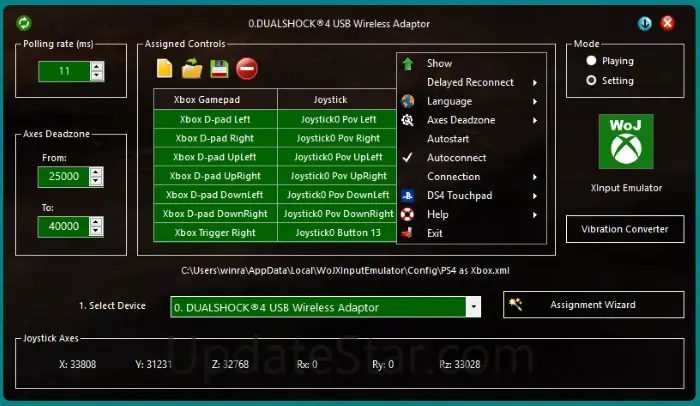Select the Xbox D-pad DownLeft cell

coord(216,195)
